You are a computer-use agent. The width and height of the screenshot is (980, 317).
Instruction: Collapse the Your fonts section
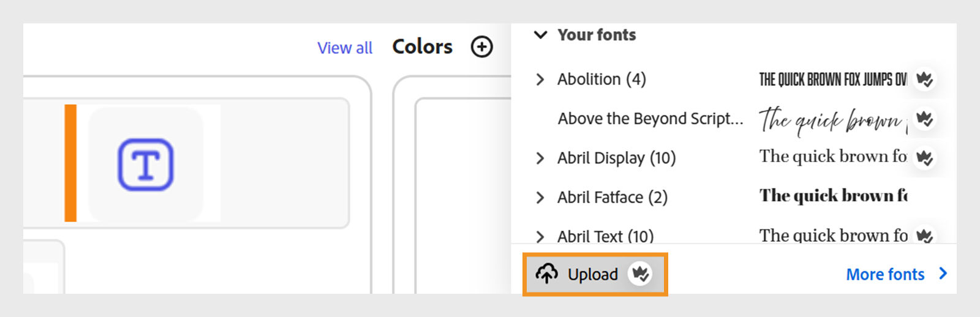coord(540,35)
